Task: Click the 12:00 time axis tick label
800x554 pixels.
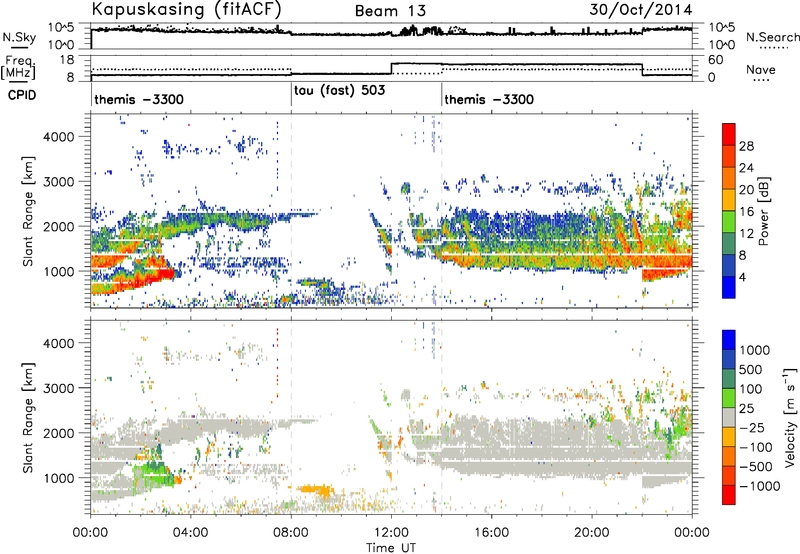Action: click(x=391, y=532)
